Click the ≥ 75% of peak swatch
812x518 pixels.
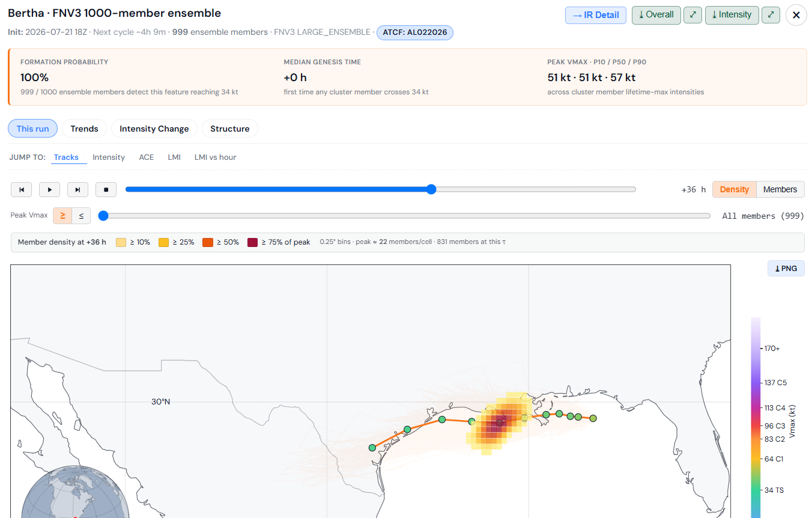point(252,242)
